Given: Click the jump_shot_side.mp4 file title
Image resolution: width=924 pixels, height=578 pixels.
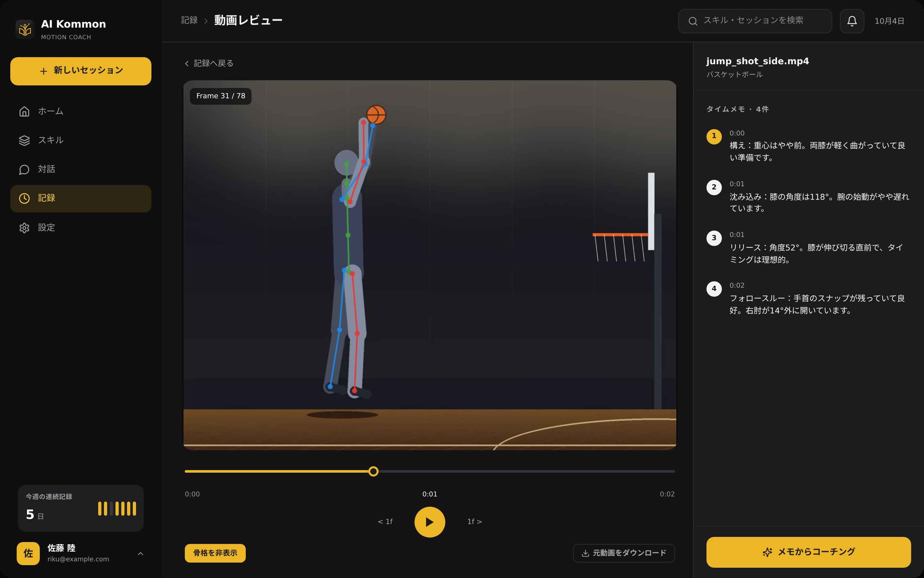Looking at the screenshot, I should coord(757,61).
